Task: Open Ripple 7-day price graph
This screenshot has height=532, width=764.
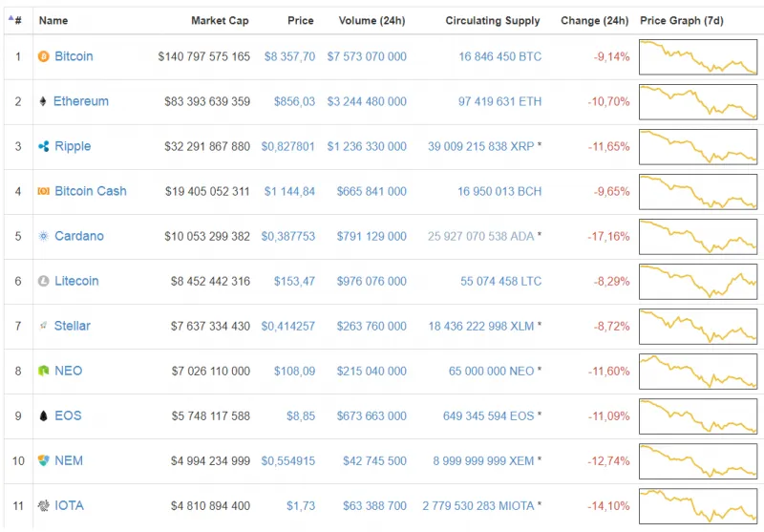Action: (698, 147)
